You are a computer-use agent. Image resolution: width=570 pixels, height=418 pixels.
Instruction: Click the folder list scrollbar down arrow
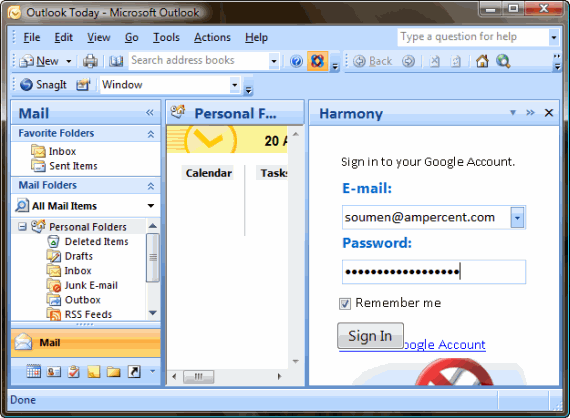click(x=153, y=313)
